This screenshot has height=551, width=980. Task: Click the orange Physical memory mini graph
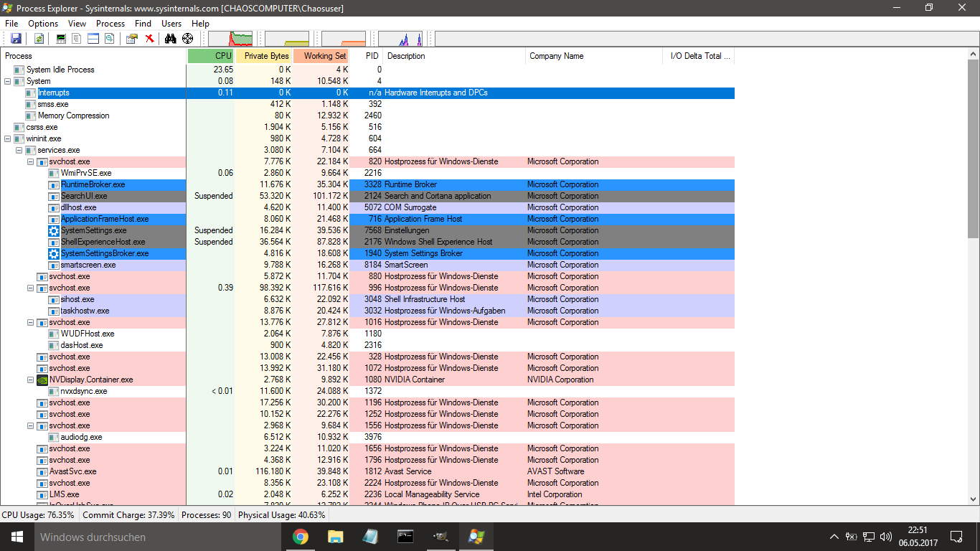tap(344, 39)
